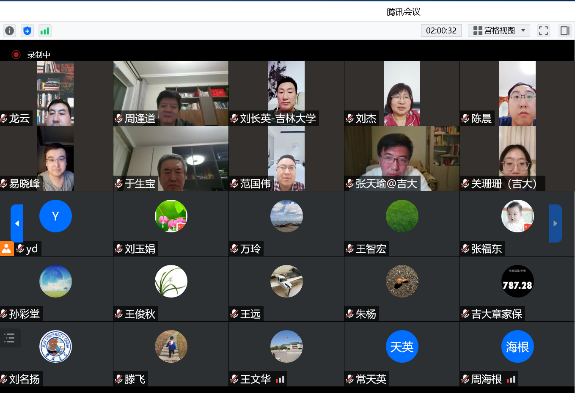Click the 录制中 recording status text
The height and width of the screenshot is (397, 575).
coord(39,55)
